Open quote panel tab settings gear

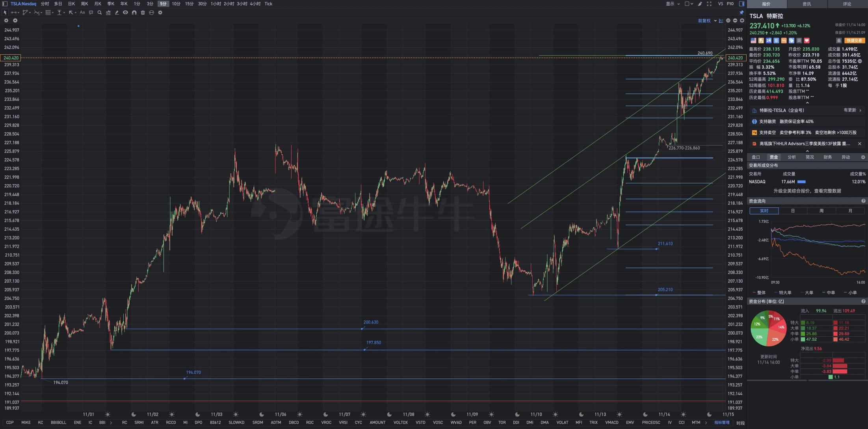click(863, 157)
